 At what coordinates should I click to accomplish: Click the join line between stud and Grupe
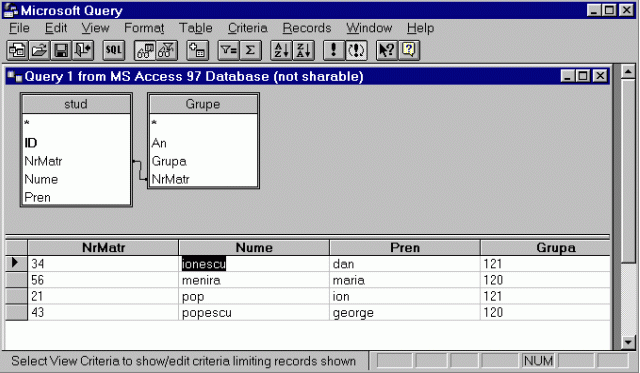(140, 170)
